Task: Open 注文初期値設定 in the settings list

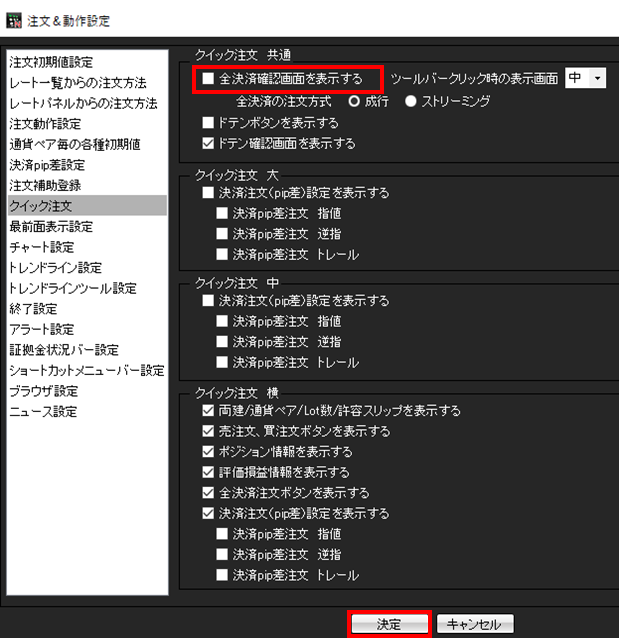Action: click(87, 62)
